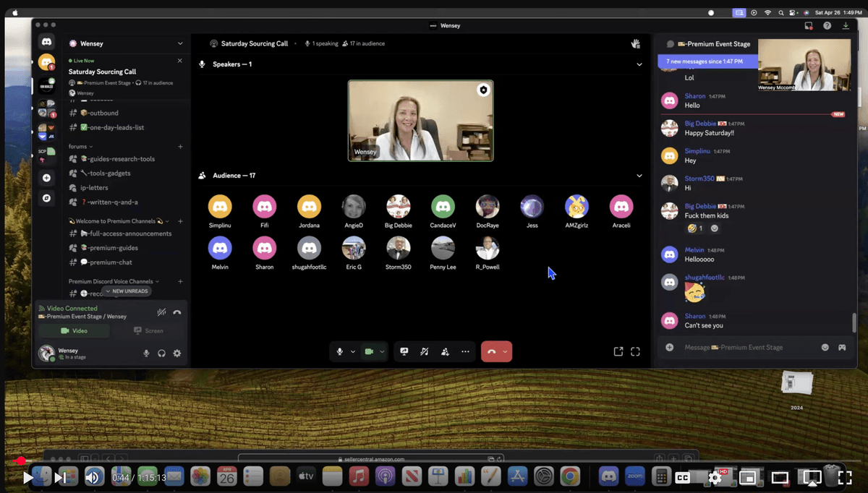Click the headphones Deafen icon near Wensey
Image resolution: width=868 pixels, height=493 pixels.
(161, 353)
